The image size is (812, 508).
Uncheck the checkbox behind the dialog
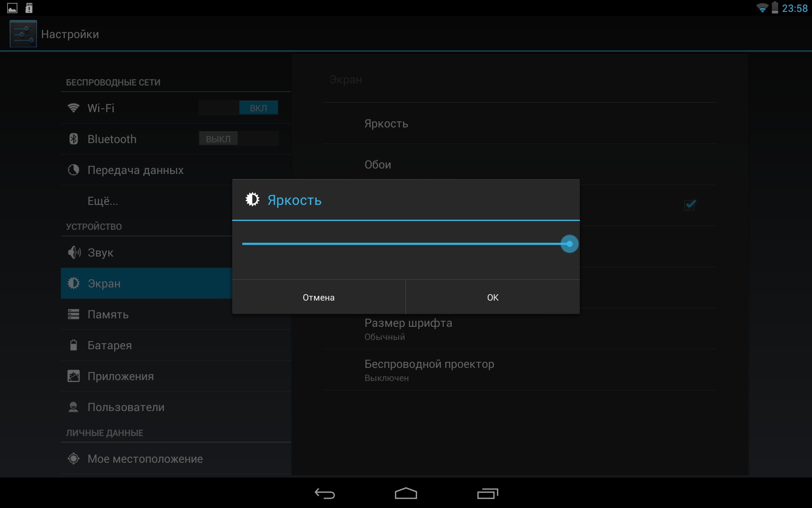690,205
